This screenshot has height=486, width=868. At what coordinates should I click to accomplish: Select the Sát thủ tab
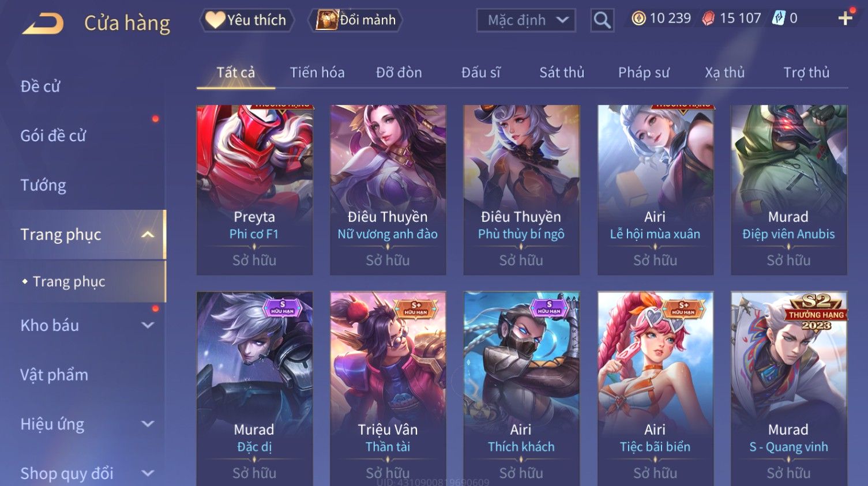click(x=562, y=73)
